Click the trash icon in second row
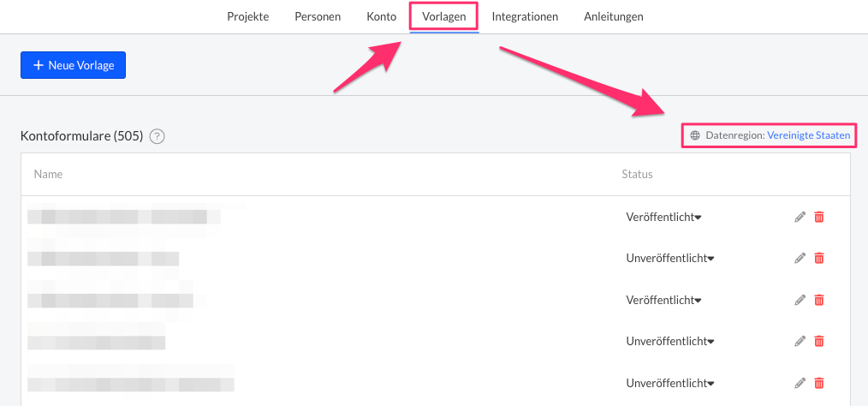This screenshot has width=868, height=406. [819, 258]
